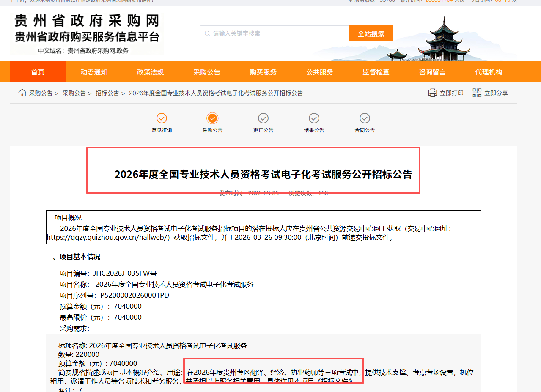This screenshot has height=392, width=541.
Task: Select the 合同公告 step circle
Action: (365, 118)
